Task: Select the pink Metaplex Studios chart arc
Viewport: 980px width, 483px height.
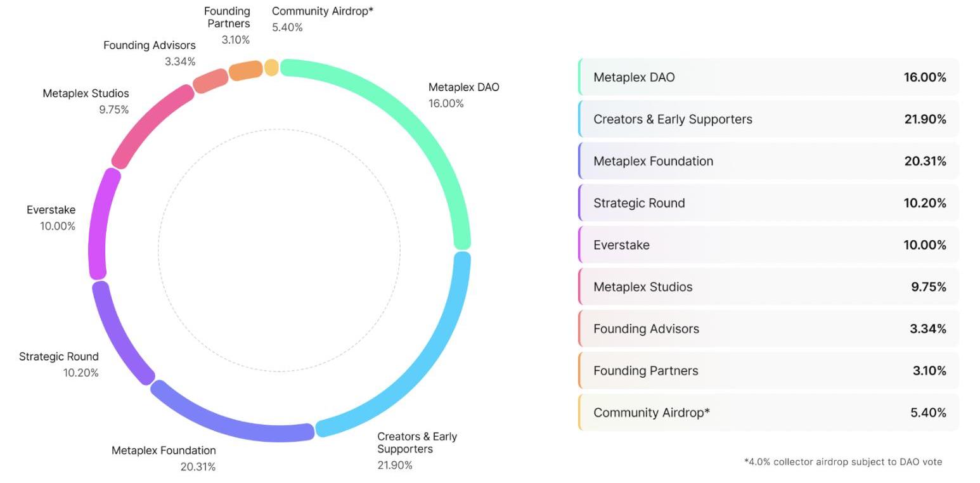Action: click(150, 124)
